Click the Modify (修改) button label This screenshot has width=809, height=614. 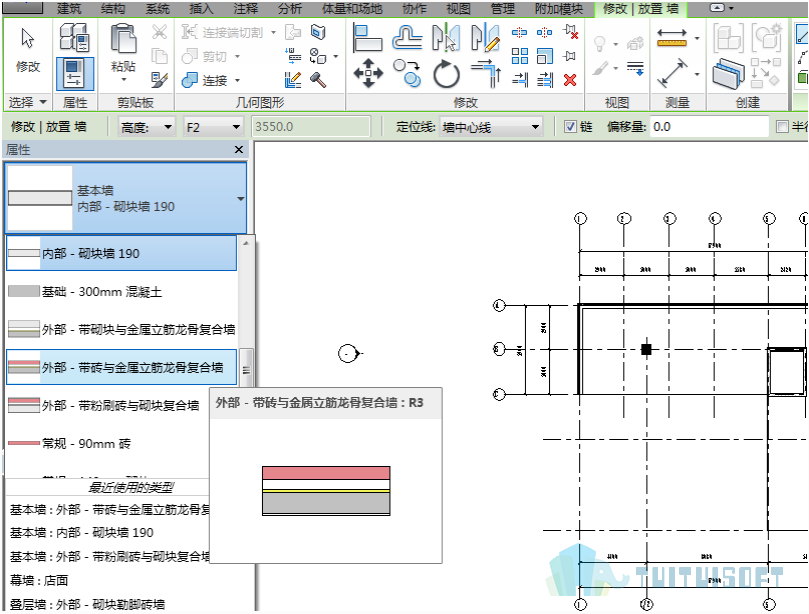click(x=28, y=67)
